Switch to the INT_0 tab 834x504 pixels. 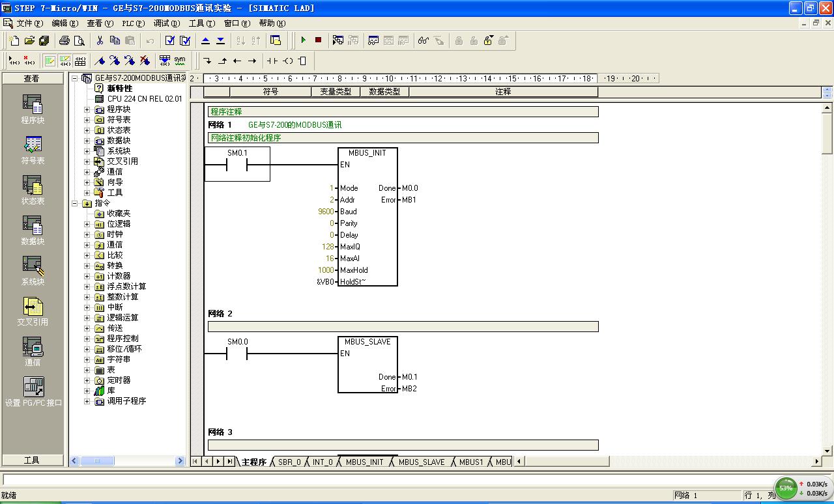[323, 462]
